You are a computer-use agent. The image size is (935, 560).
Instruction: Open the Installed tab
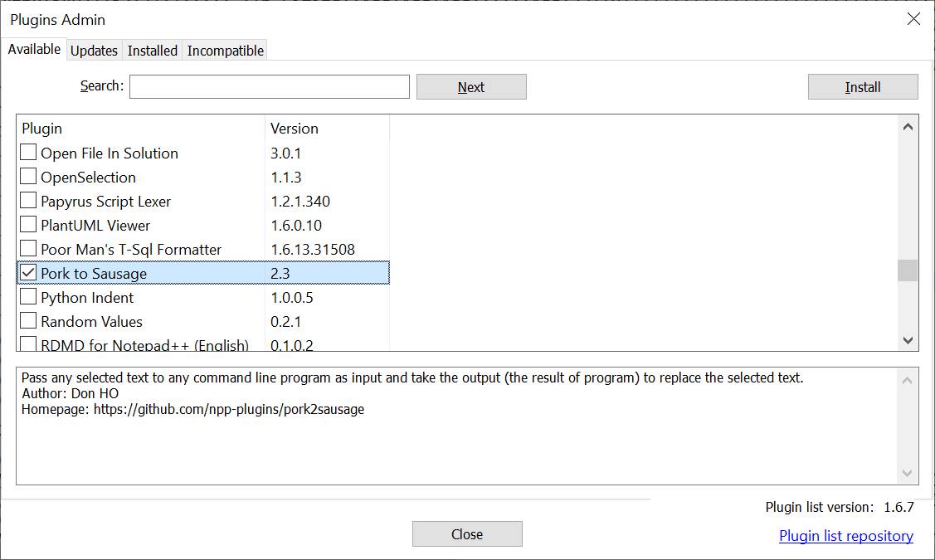[152, 51]
